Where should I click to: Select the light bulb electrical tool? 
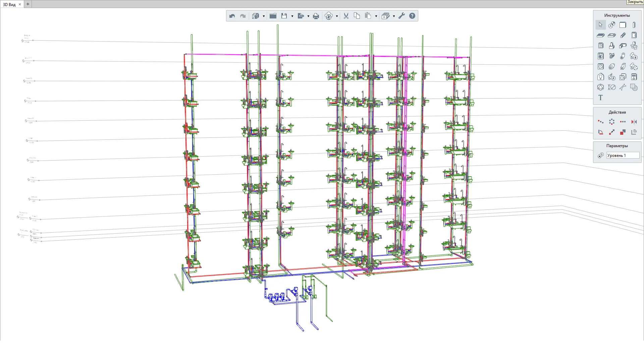tap(600, 77)
